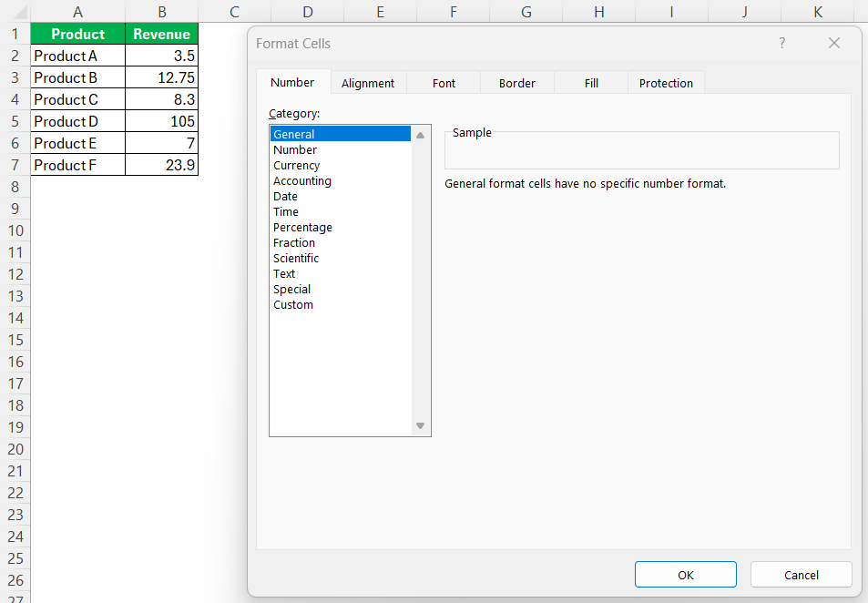Select row 1 header
This screenshot has width=868, height=603.
(15, 34)
